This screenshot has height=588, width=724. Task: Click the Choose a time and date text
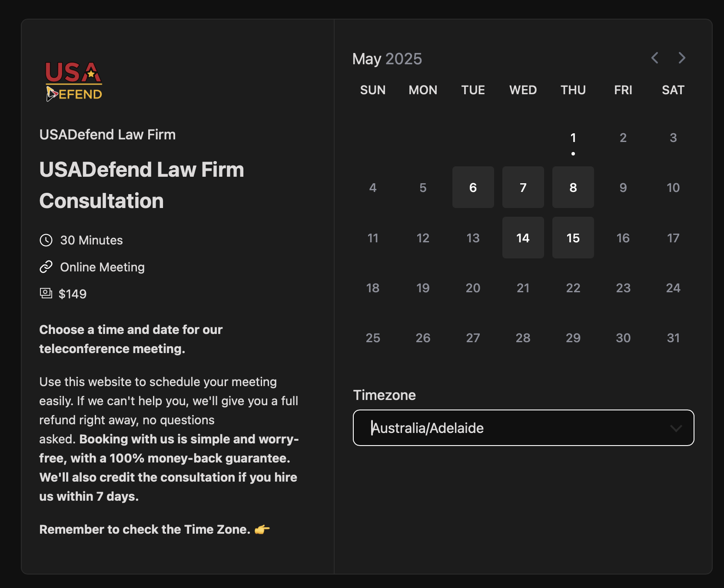[x=131, y=339]
